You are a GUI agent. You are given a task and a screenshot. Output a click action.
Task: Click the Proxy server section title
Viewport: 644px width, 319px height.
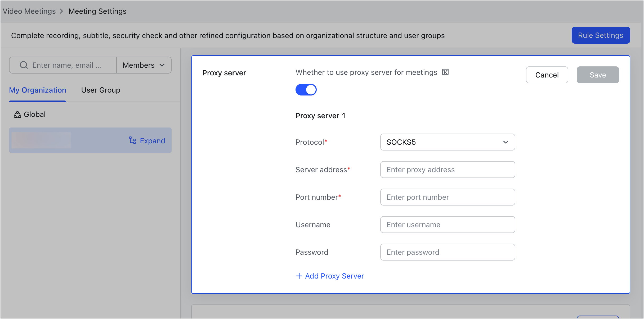[224, 73]
